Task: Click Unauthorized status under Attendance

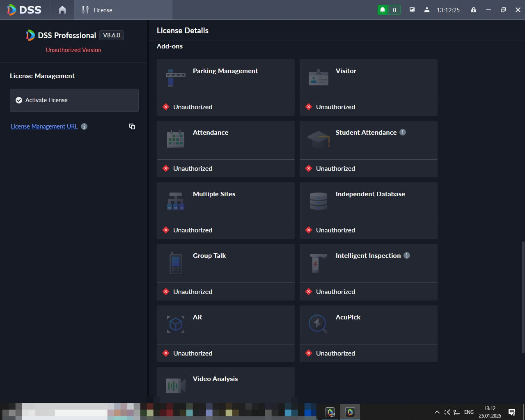Action: coord(193,168)
